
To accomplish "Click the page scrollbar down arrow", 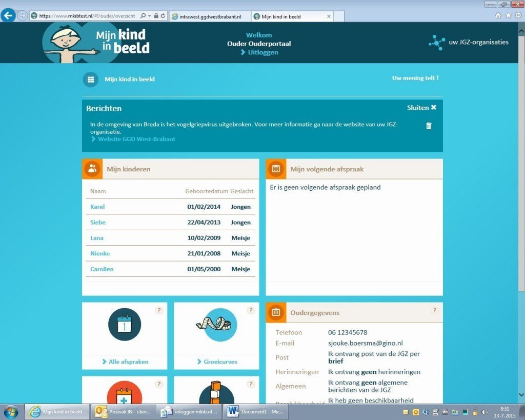I will tap(521, 395).
